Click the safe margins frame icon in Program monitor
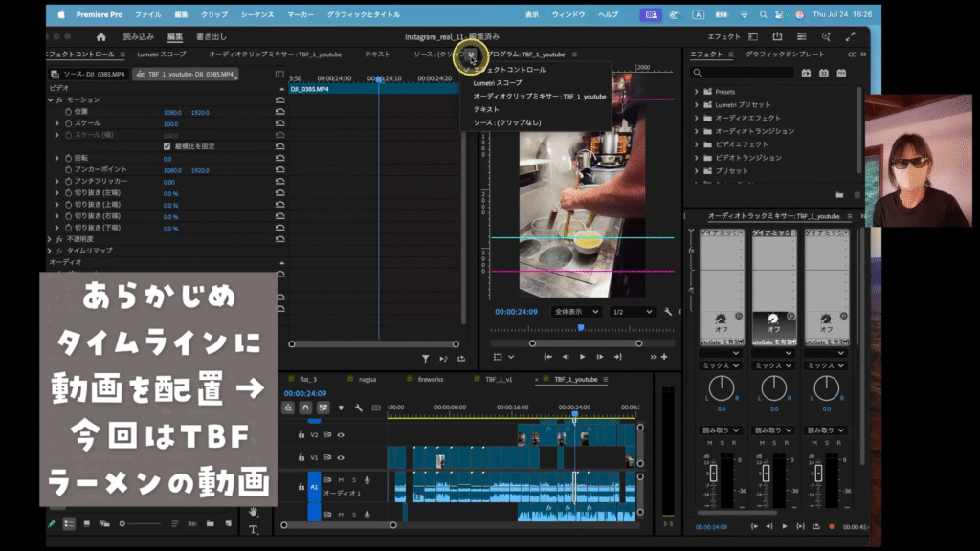 498,357
